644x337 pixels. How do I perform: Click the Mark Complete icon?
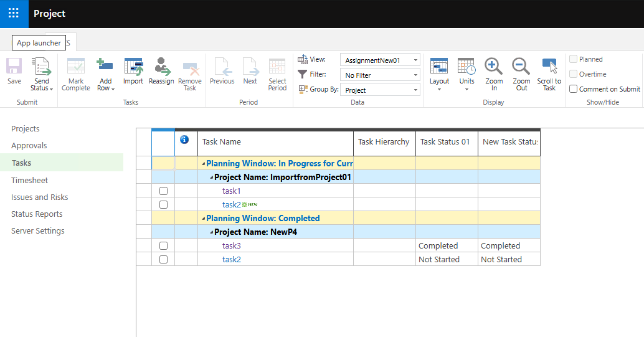click(x=76, y=66)
